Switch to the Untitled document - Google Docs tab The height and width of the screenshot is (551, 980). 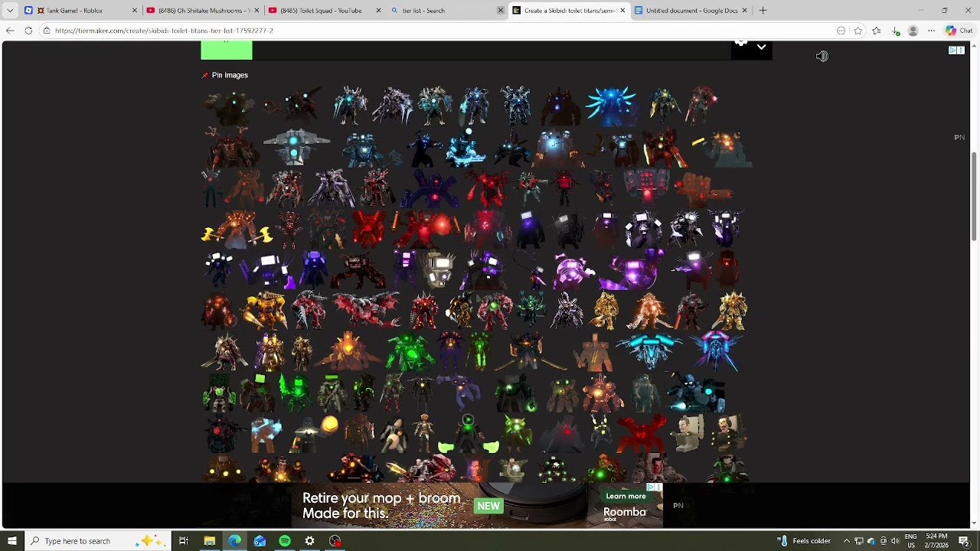691,11
